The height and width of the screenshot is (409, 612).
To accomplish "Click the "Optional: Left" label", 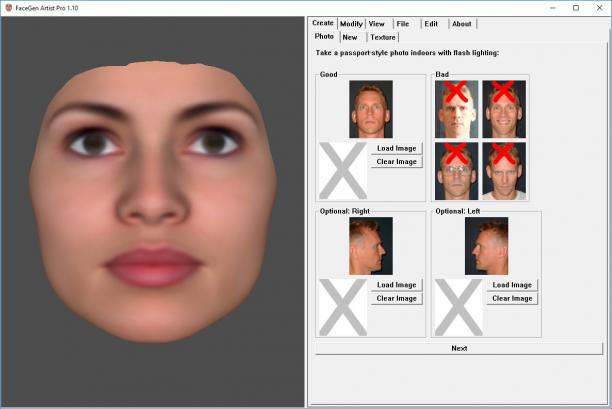I will 457,211.
